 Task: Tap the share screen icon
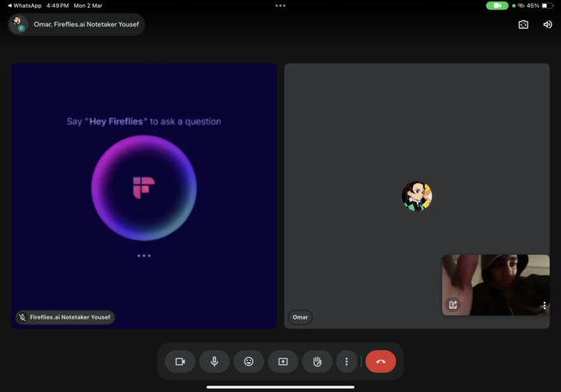283,362
